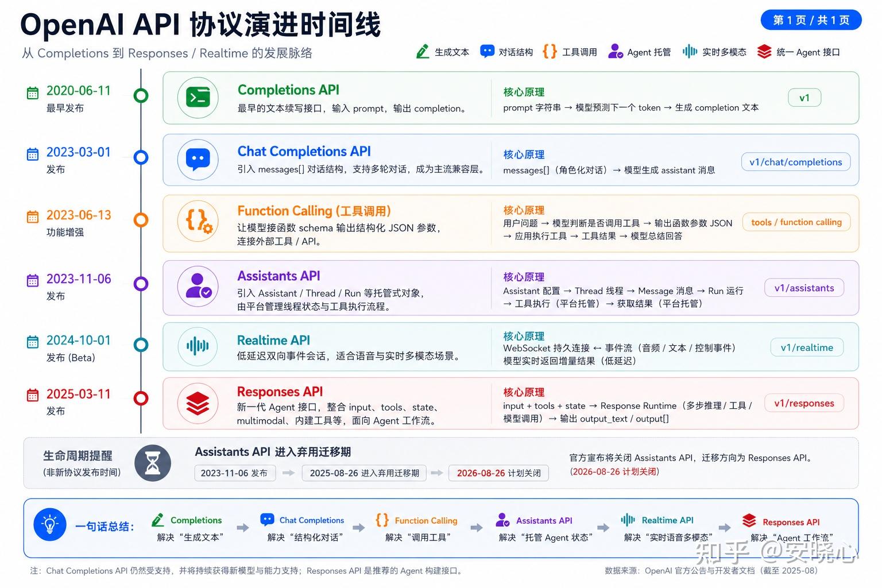Click the blue timeline circle for 2023-03-01
This screenshot has width=882, height=588.
pos(141,157)
